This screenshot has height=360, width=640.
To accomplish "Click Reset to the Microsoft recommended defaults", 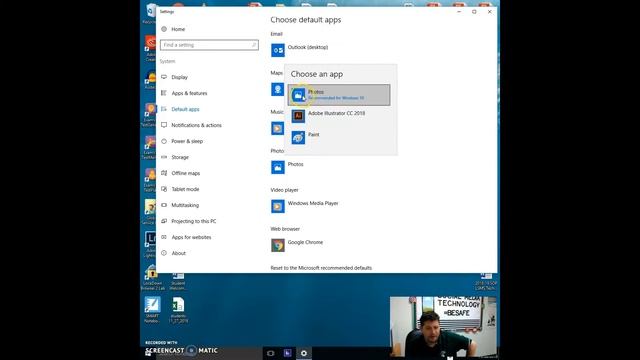I will click(321, 268).
